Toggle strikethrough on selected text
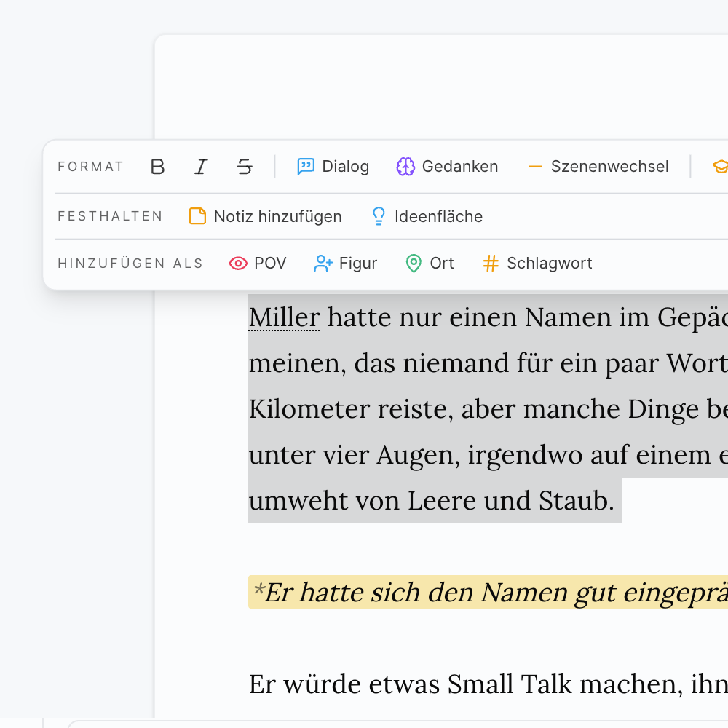Screen dimensions: 728x728 click(x=245, y=167)
